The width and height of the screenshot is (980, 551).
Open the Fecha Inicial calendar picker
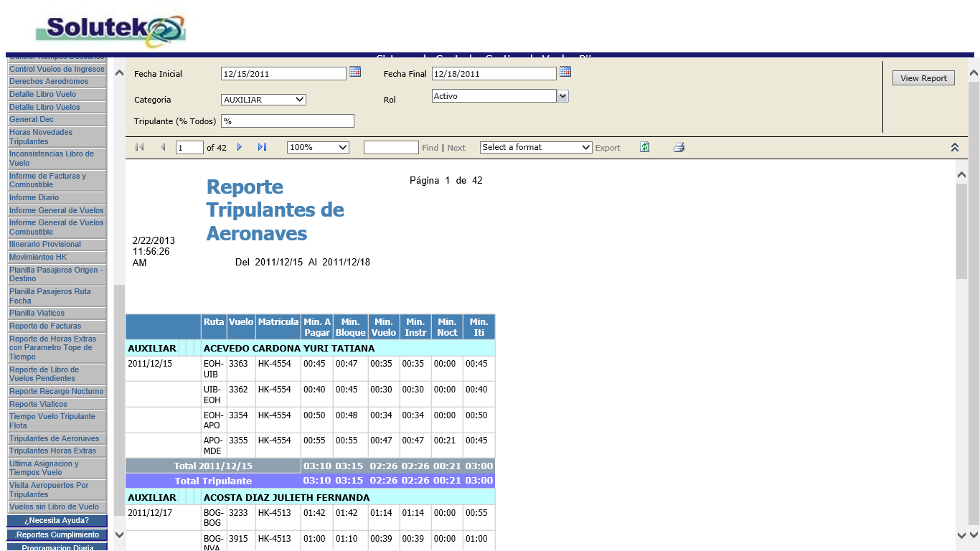tap(355, 72)
